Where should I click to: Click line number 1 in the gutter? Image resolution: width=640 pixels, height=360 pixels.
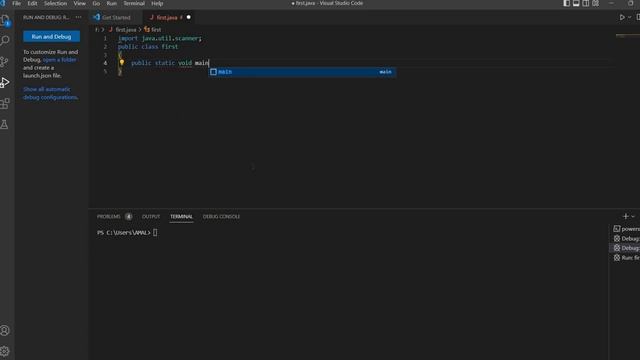click(105, 38)
